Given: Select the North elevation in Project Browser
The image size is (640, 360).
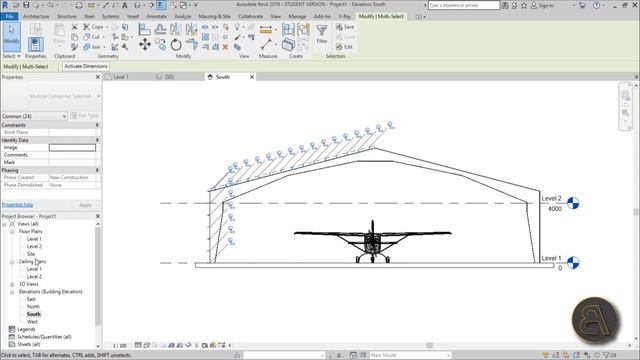Looking at the screenshot, I should coord(33,307).
